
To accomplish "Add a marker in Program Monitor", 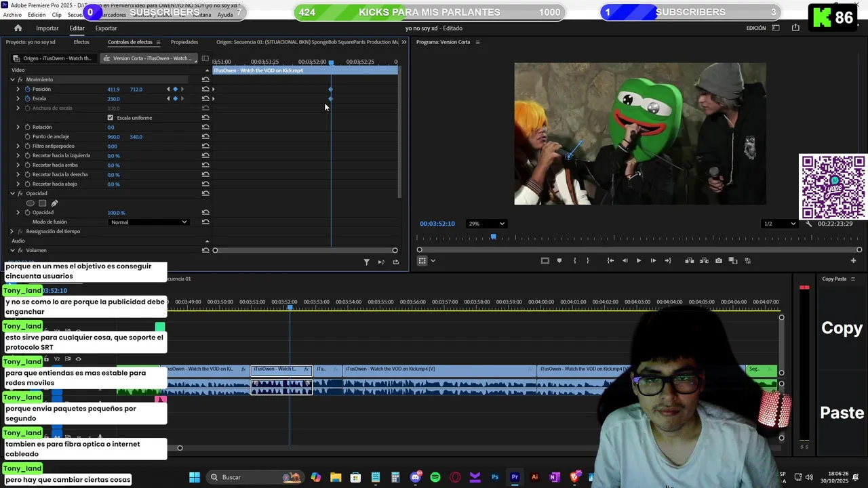I will (559, 260).
